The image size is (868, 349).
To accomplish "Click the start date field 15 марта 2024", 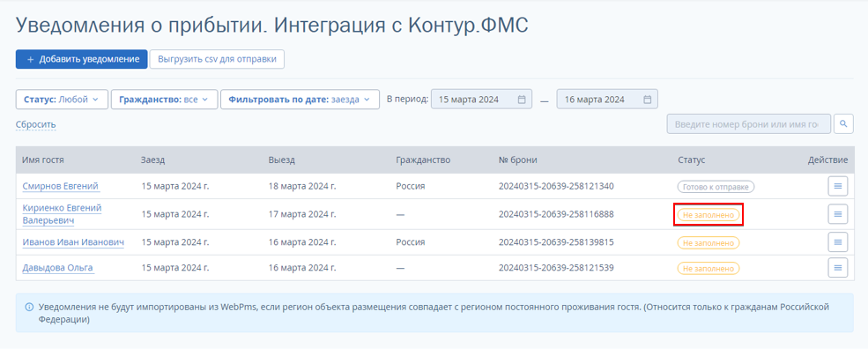I will (481, 100).
